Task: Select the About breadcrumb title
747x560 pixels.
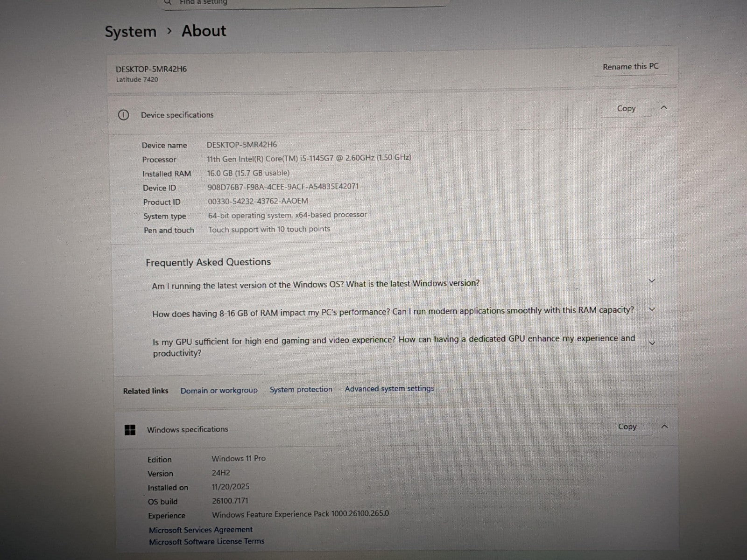Action: [x=204, y=31]
